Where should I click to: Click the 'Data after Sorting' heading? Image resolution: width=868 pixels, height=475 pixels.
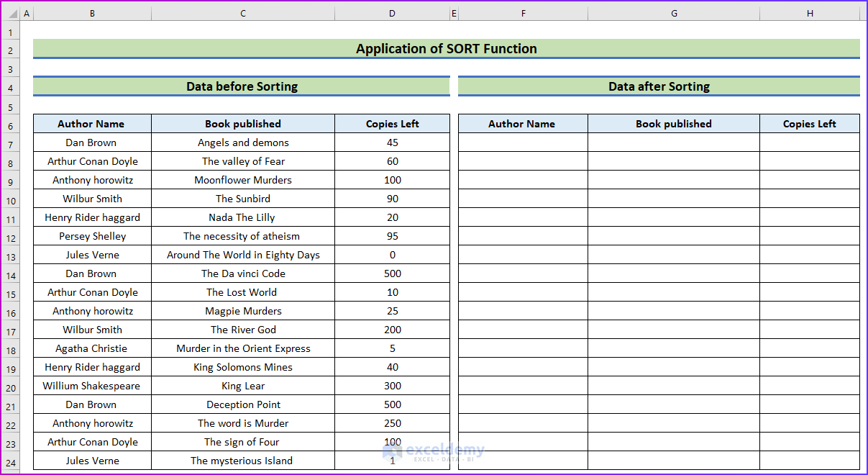659,86
